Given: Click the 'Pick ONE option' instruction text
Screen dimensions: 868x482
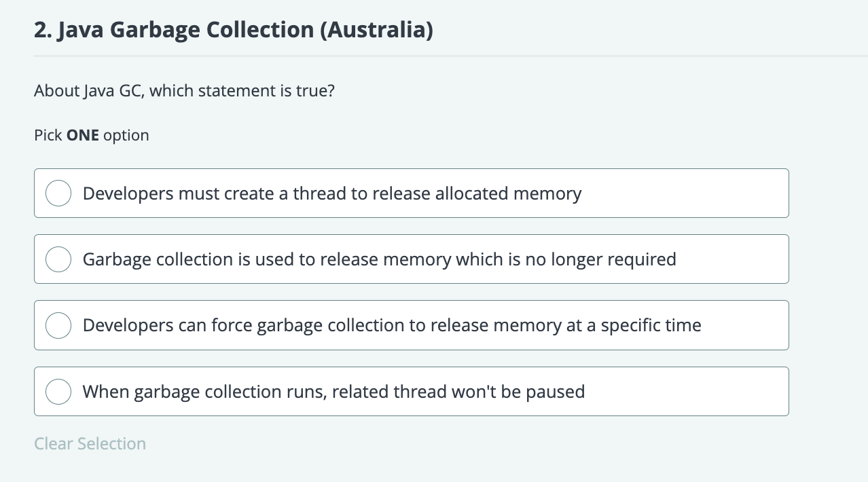Looking at the screenshot, I should [92, 135].
